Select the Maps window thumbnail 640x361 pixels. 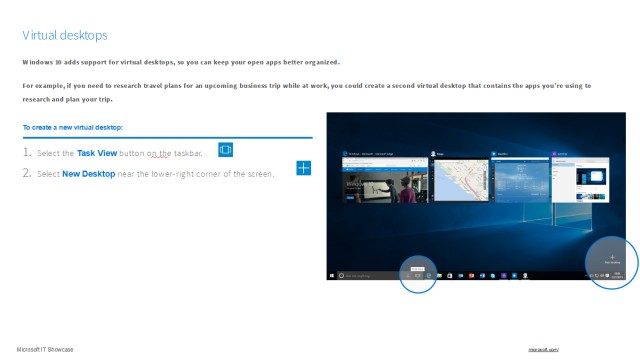(x=461, y=180)
